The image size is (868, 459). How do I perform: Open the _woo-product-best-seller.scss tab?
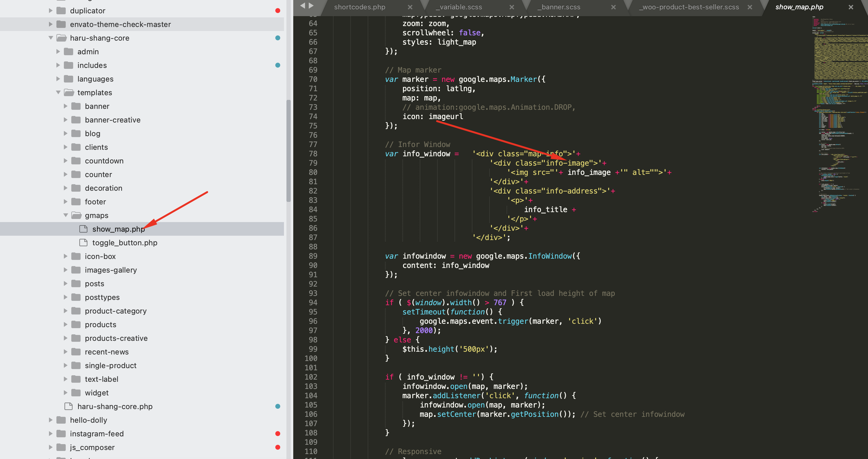[x=689, y=7]
